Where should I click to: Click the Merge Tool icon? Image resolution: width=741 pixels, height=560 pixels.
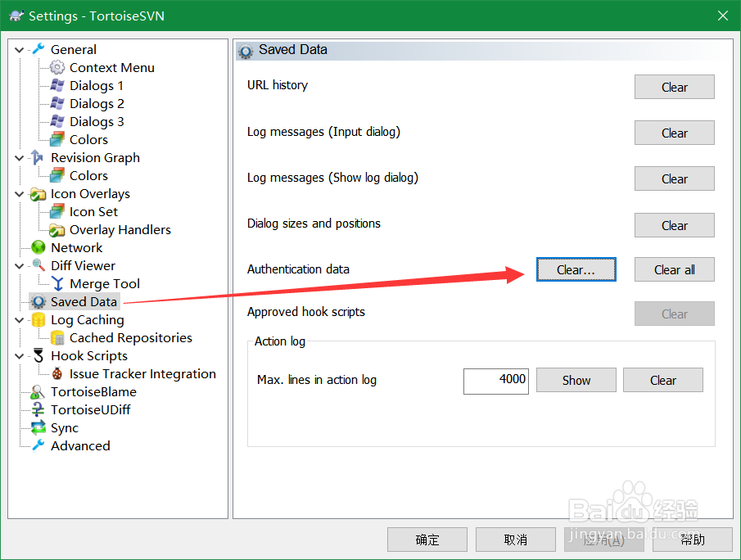(x=57, y=283)
